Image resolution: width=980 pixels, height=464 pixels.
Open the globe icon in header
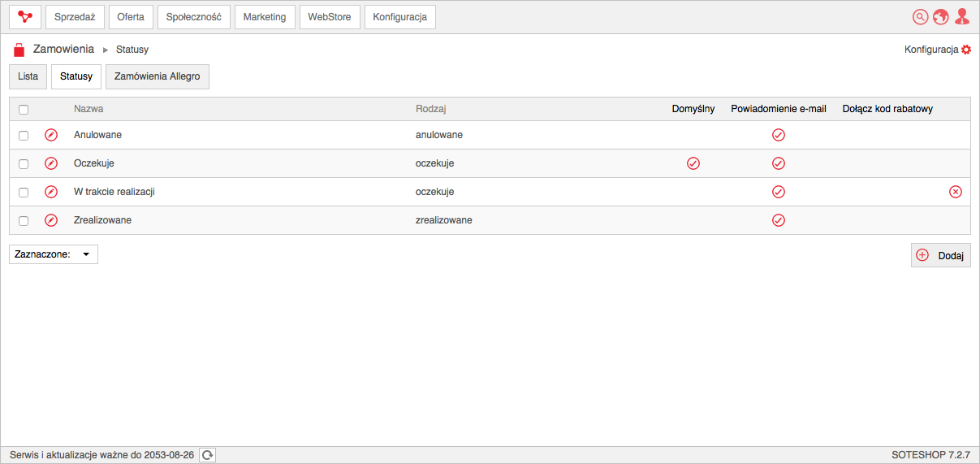pyautogui.click(x=941, y=17)
